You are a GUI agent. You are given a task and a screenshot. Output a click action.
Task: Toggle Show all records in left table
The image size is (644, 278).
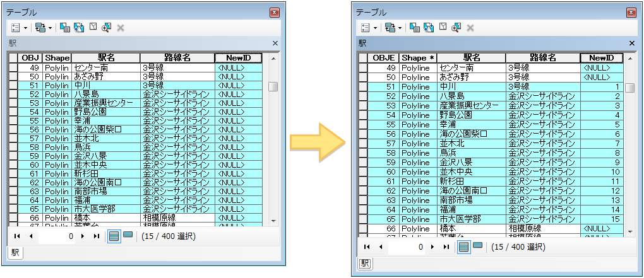click(x=114, y=236)
